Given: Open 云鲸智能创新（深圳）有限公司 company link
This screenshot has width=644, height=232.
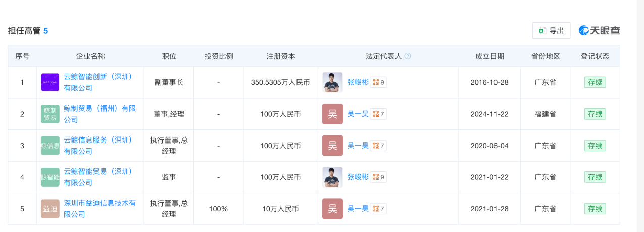Looking at the screenshot, I should [97, 77].
